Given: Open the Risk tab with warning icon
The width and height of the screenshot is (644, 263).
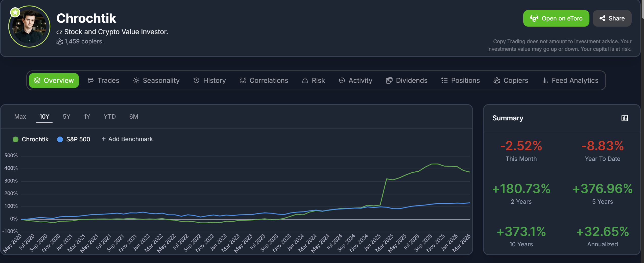Looking at the screenshot, I should click(x=305, y=81).
